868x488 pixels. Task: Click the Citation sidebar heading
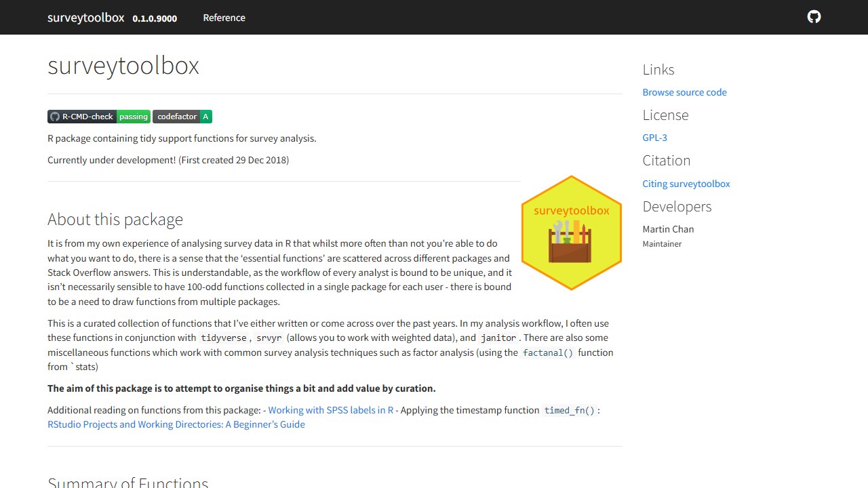[x=667, y=161]
